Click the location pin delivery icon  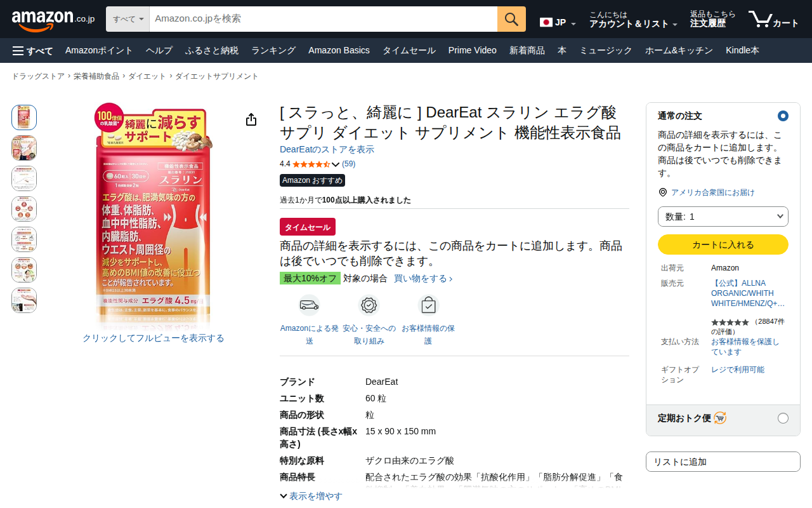point(663,192)
